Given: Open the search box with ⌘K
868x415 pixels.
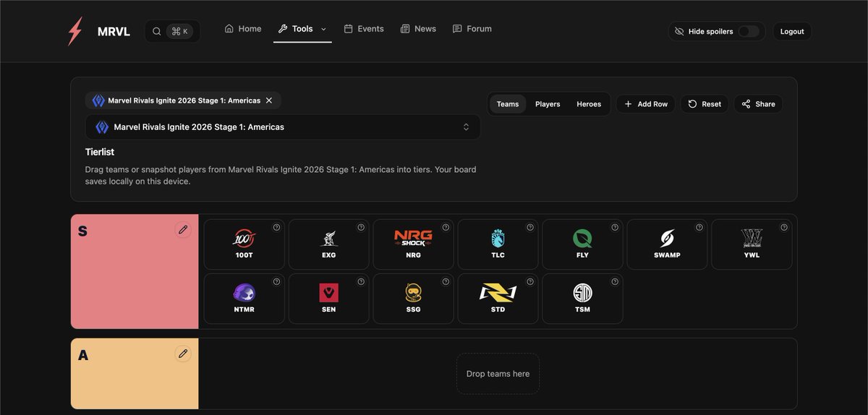Looking at the screenshot, I should [x=172, y=31].
